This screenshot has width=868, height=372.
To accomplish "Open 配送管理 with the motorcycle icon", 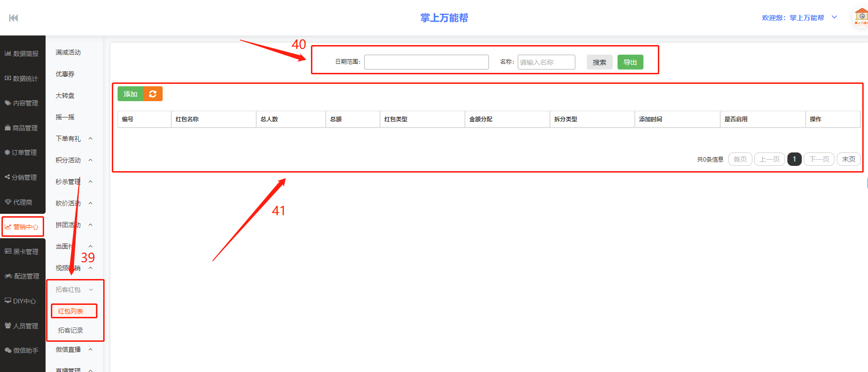I will tap(22, 276).
